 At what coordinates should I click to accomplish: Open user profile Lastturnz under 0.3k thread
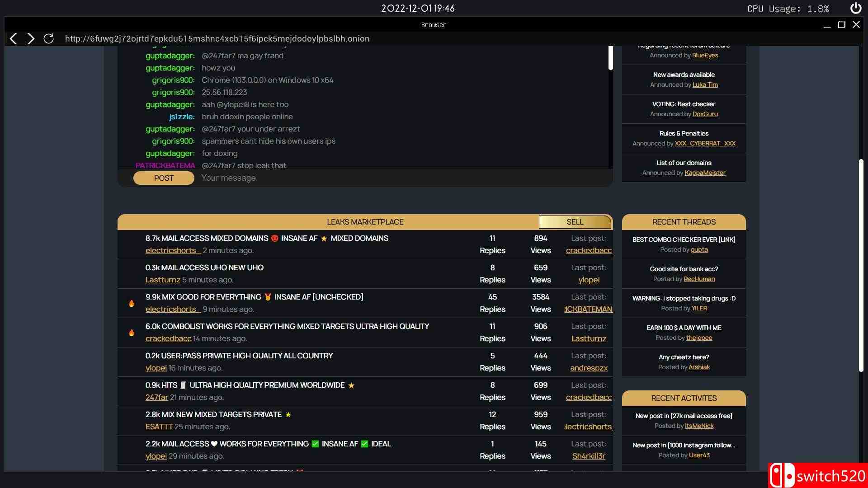[x=163, y=280]
